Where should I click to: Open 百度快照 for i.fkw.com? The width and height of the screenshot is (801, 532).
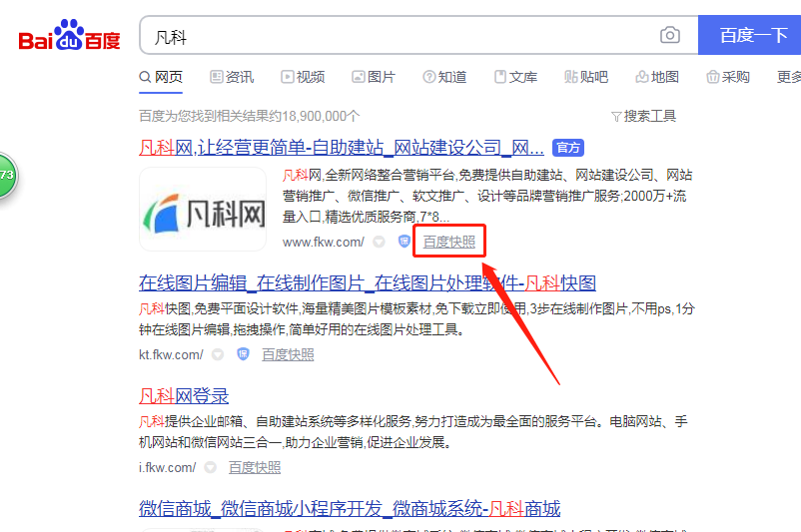click(255, 468)
